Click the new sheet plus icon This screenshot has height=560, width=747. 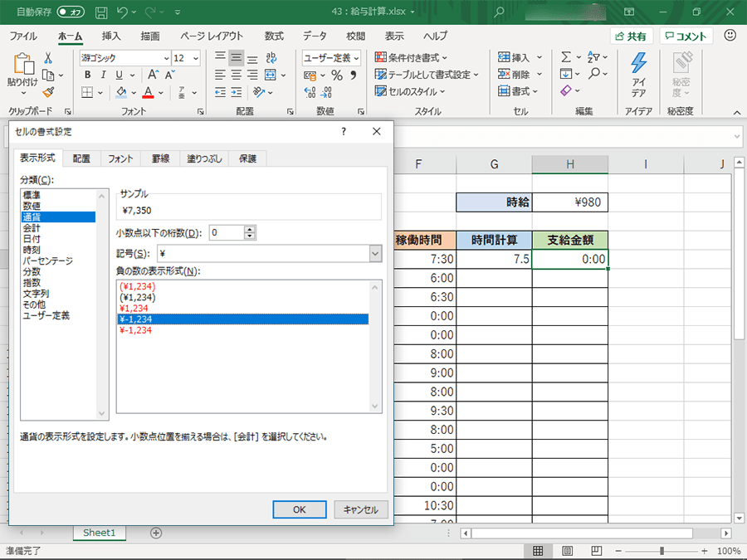point(156,533)
